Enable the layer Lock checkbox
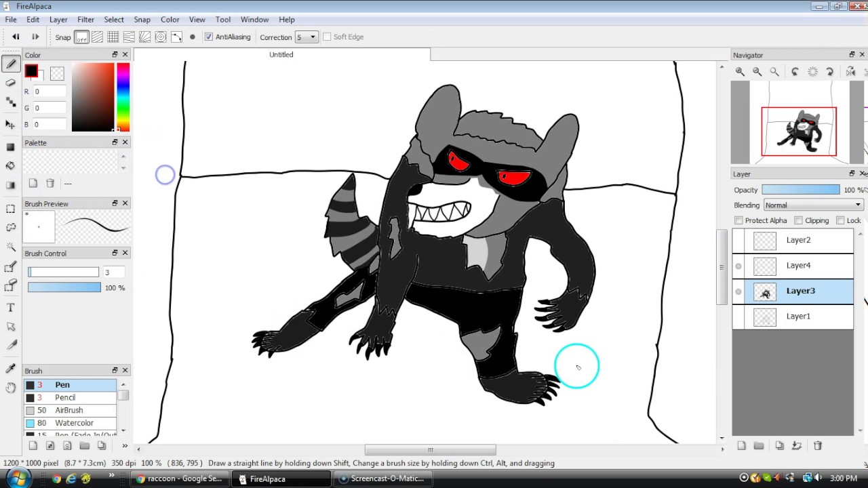Viewport: 868px width, 488px height. (840, 220)
